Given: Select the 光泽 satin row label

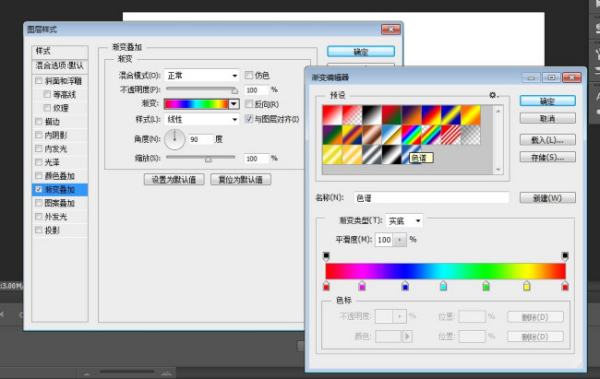Looking at the screenshot, I should [x=52, y=162].
